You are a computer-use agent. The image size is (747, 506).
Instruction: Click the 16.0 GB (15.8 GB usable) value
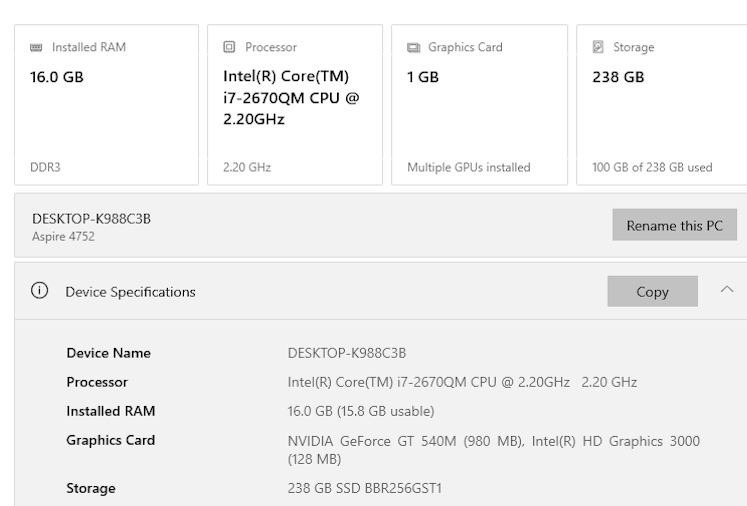[x=361, y=411]
